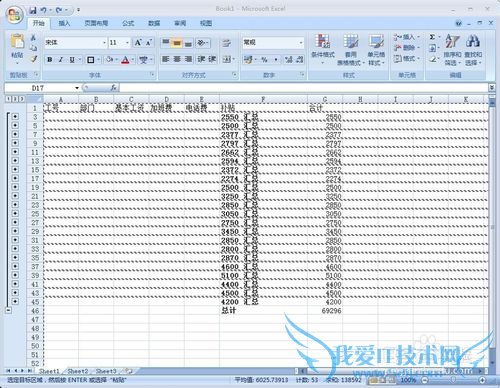Click the 删除 (Delete cells) button
This screenshot has width=500, height=388.
click(x=407, y=48)
